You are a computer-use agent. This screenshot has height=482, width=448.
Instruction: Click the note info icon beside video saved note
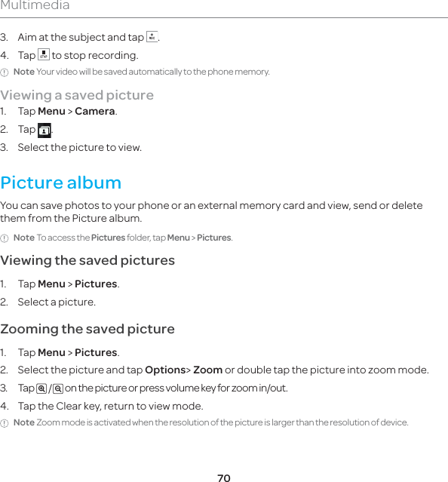click(x=5, y=72)
